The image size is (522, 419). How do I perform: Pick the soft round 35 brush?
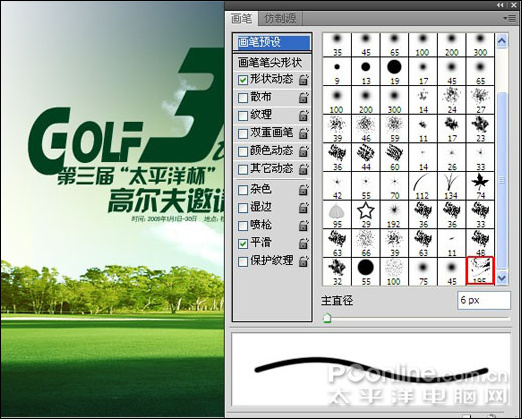337,44
